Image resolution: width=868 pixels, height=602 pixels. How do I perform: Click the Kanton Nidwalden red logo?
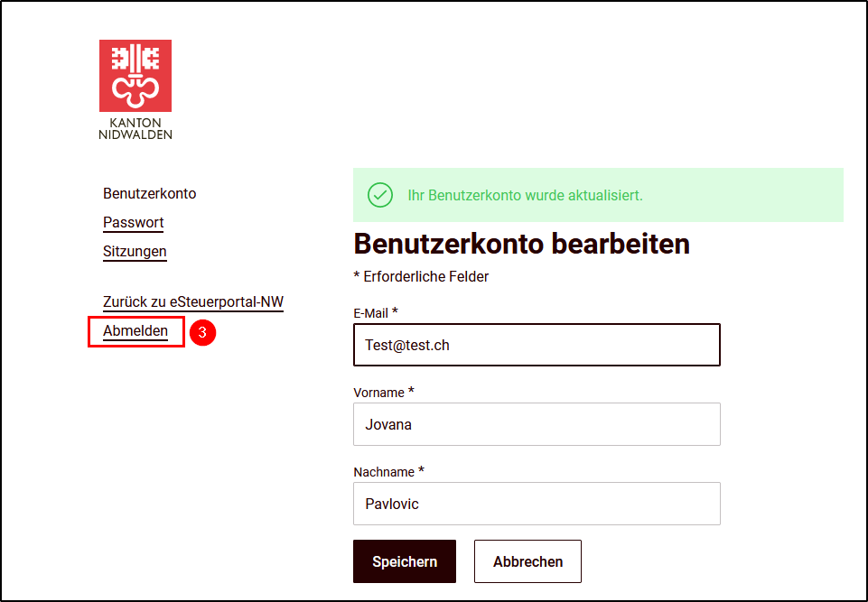[x=135, y=75]
